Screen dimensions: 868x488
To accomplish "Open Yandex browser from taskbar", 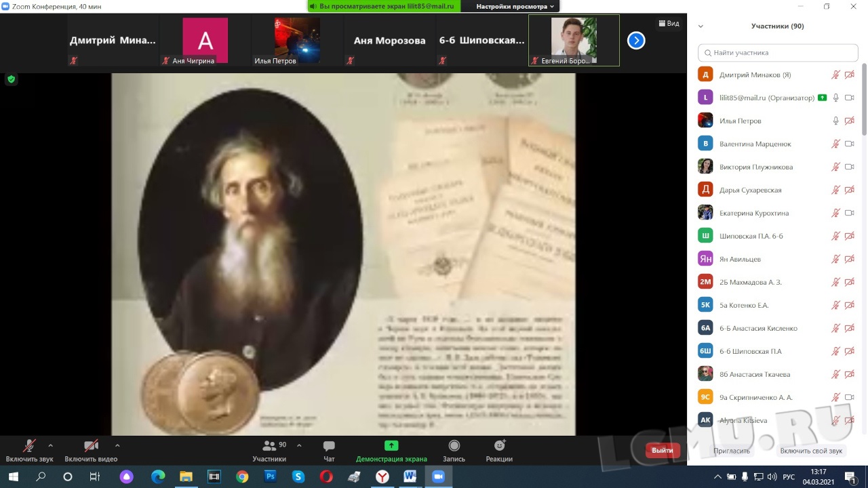I will 382,476.
